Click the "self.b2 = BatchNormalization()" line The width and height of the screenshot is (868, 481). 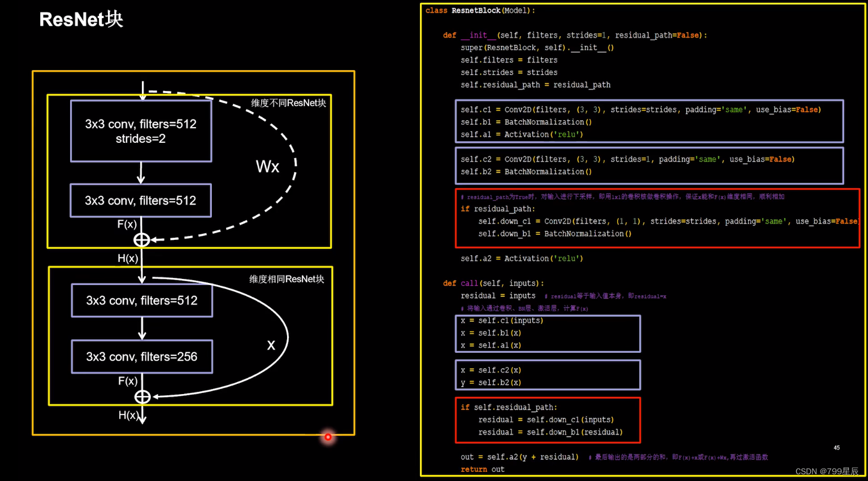click(x=526, y=172)
